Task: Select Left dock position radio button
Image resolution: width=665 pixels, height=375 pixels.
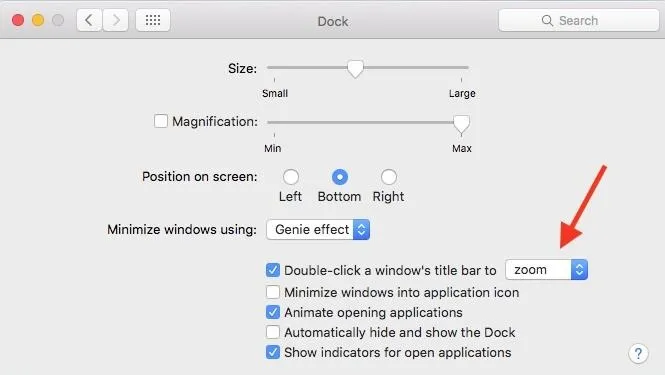Action: [x=291, y=177]
